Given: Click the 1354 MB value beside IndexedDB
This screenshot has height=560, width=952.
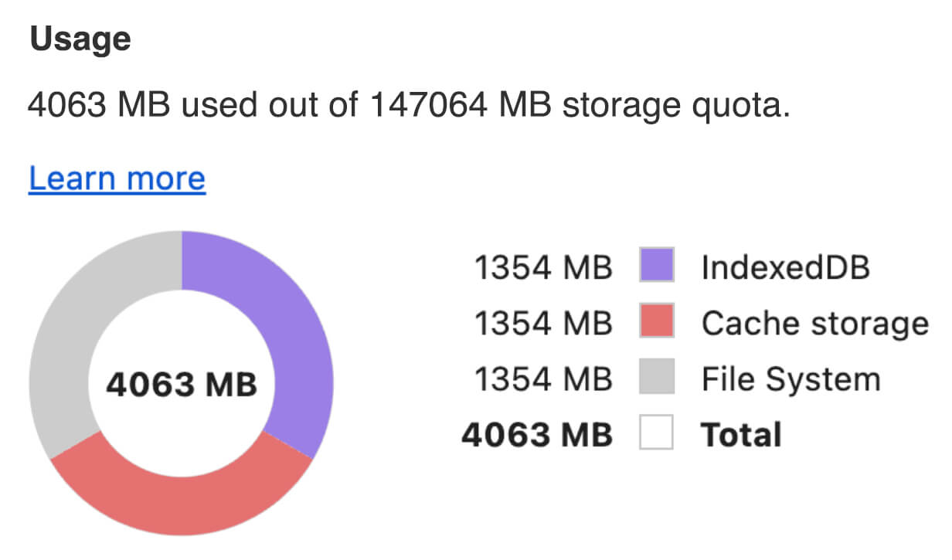Looking at the screenshot, I should pyautogui.click(x=542, y=267).
